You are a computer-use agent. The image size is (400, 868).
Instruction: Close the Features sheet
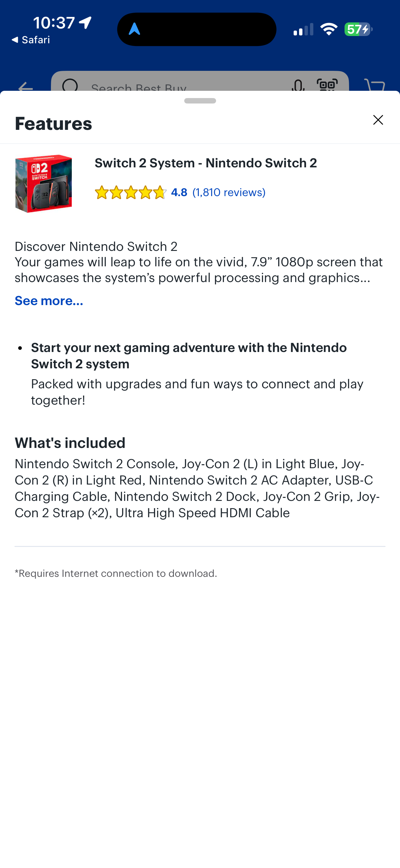[378, 120]
